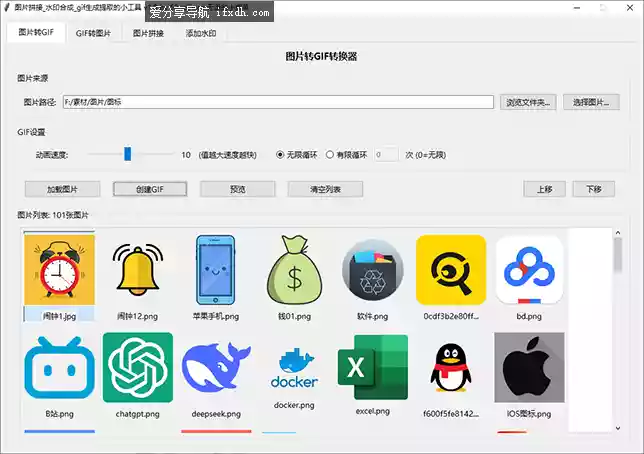Select the QQ penguin f600f5fe8142 icon
644x454 pixels.
tap(451, 367)
